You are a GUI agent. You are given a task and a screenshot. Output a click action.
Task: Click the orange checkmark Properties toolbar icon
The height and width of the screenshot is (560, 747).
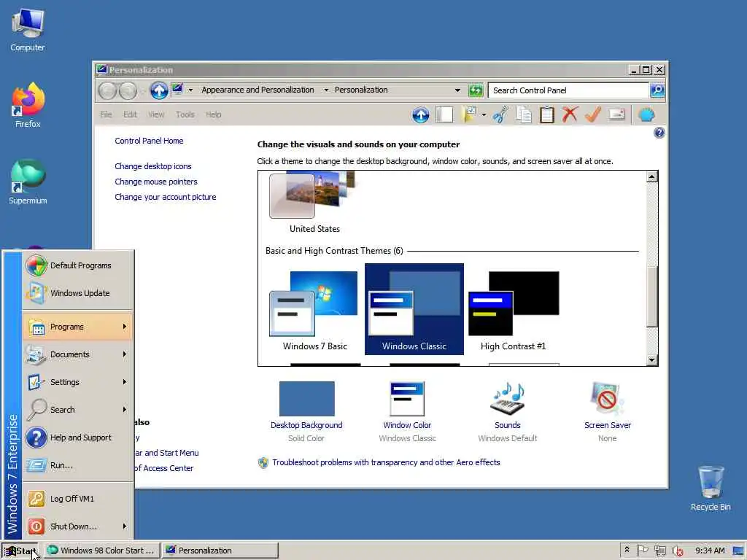tap(593, 114)
